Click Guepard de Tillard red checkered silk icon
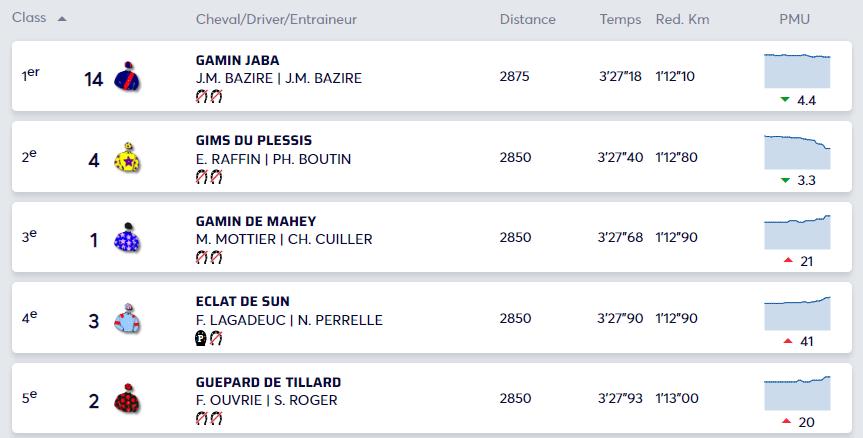This screenshot has height=438, width=863. [x=127, y=400]
